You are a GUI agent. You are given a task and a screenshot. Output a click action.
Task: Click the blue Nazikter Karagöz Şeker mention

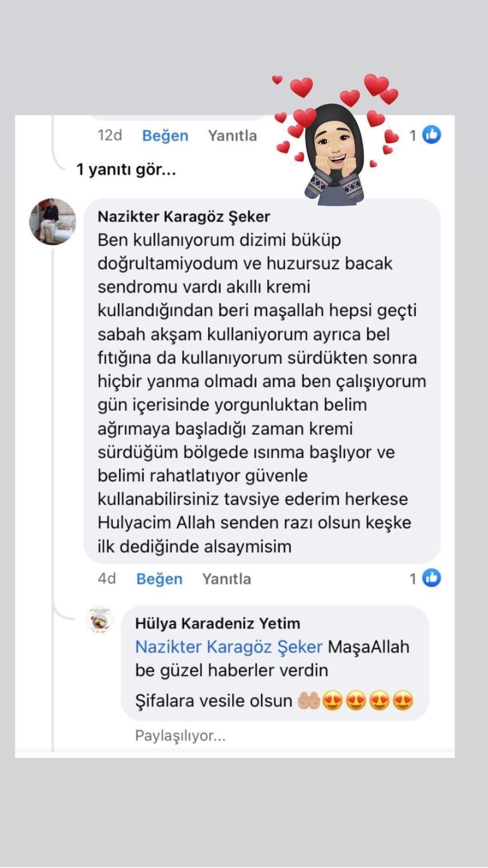tap(229, 647)
